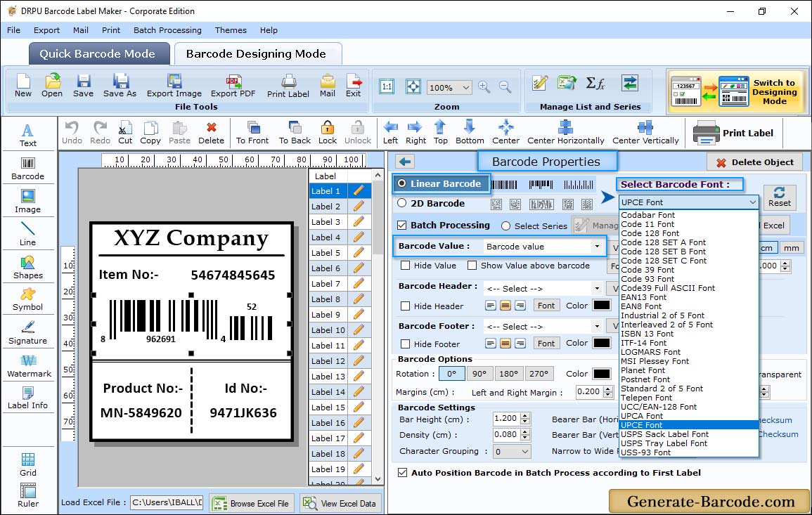Click Save As in File Tools

120,86
